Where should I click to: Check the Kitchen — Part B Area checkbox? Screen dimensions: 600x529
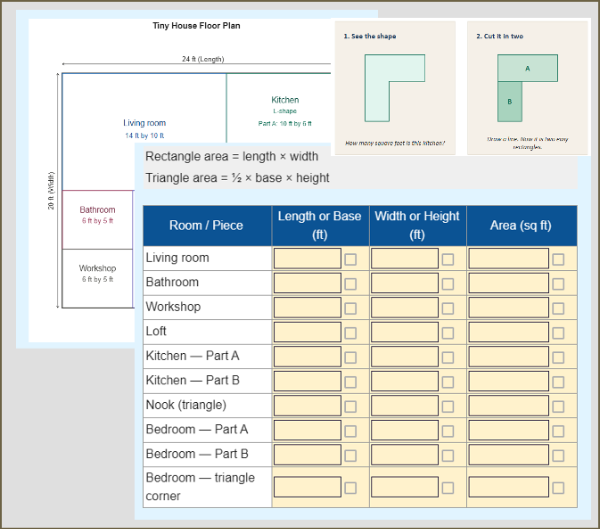point(558,382)
